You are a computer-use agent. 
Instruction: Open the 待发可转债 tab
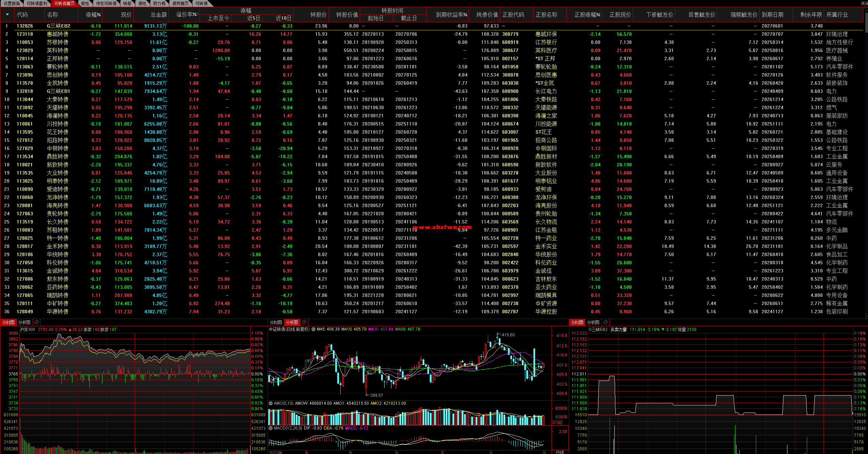(106, 3)
